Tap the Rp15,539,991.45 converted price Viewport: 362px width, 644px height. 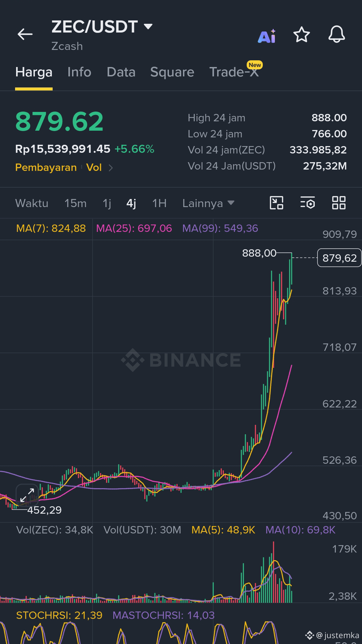click(x=63, y=149)
